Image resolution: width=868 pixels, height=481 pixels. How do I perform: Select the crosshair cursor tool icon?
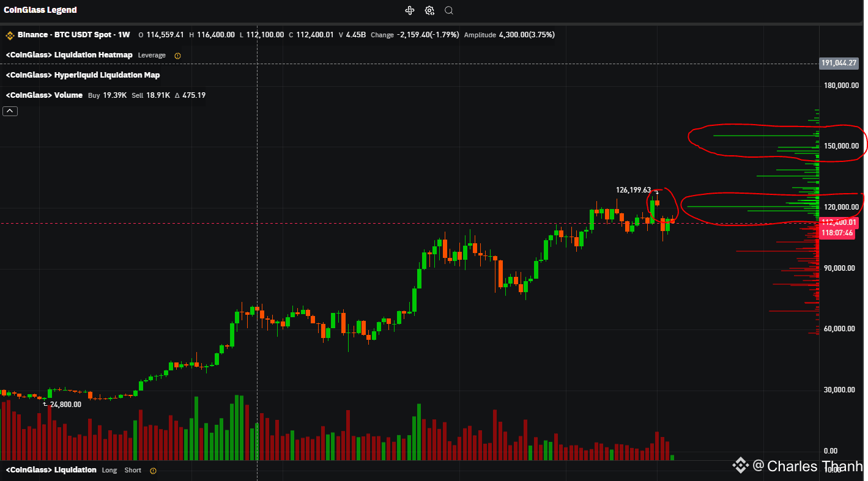click(410, 10)
